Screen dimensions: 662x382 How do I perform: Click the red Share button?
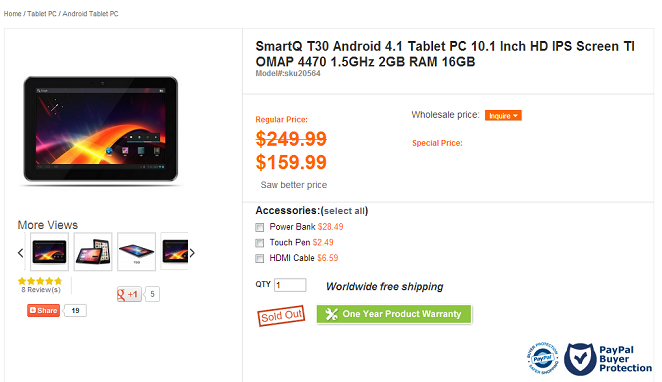tap(43, 310)
